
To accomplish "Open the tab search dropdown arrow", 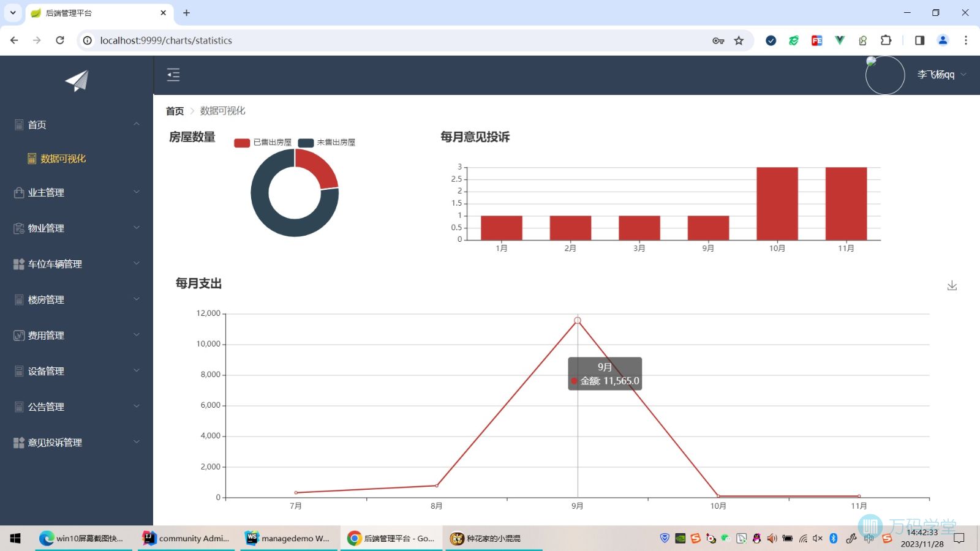I will [13, 13].
